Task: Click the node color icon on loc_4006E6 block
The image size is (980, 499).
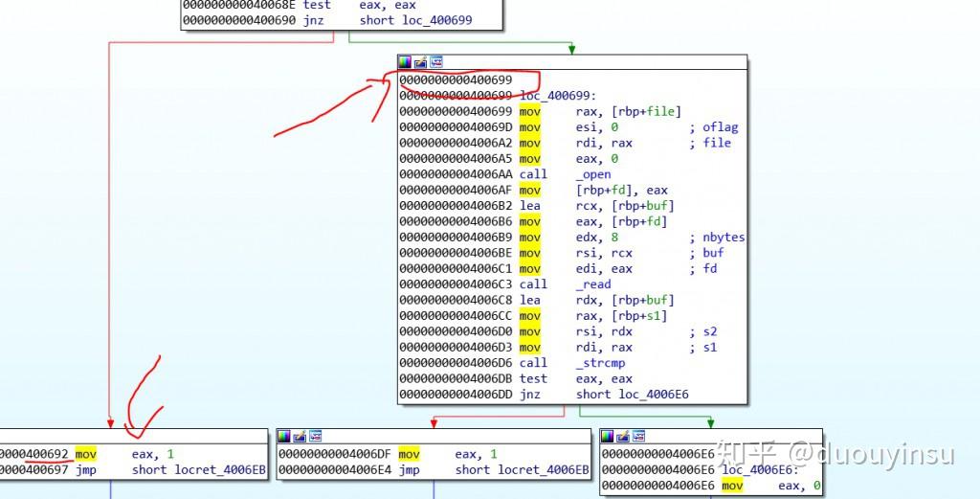Action: click(x=607, y=436)
